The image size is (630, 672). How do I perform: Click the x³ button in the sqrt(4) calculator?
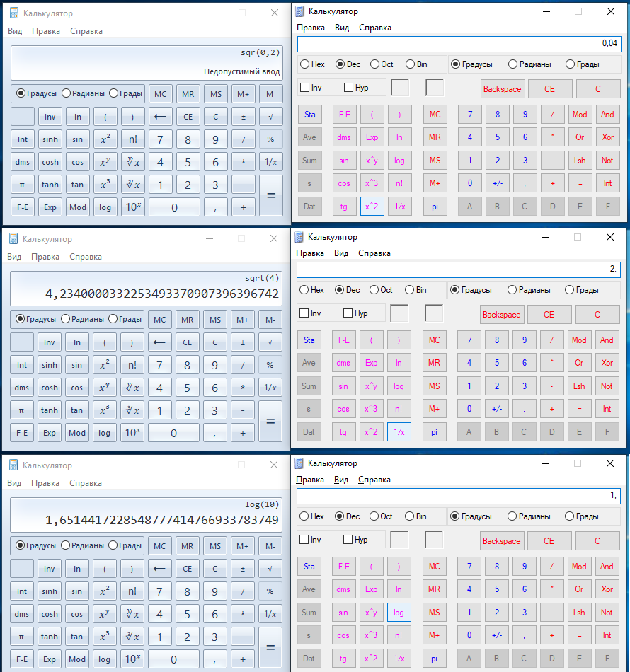[105, 410]
